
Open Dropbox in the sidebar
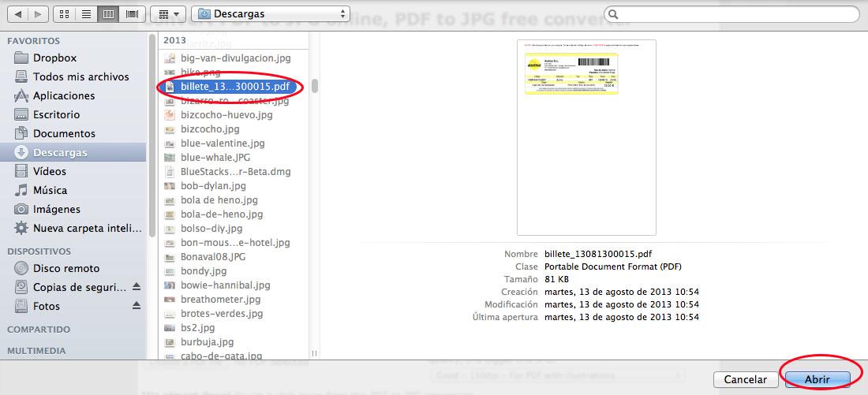(54, 58)
